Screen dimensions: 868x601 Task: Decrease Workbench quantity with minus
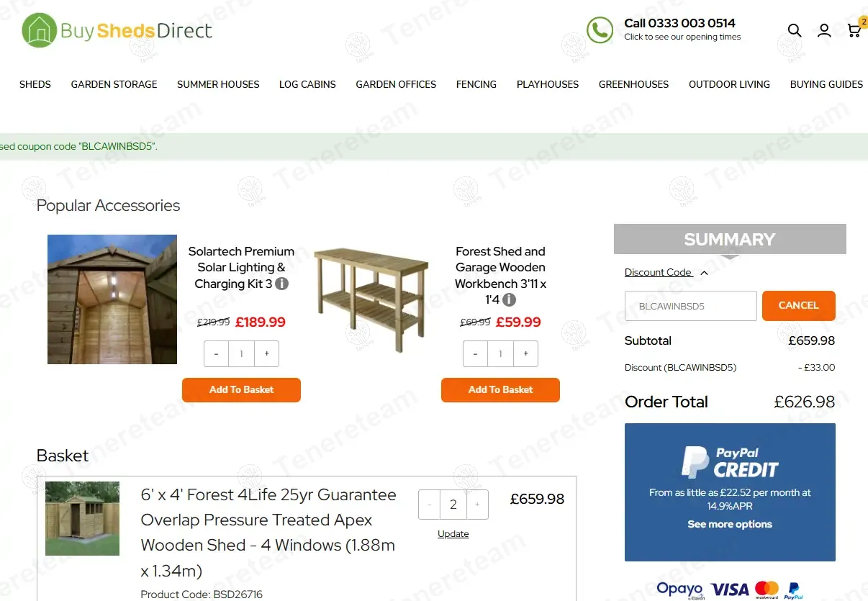coord(475,354)
